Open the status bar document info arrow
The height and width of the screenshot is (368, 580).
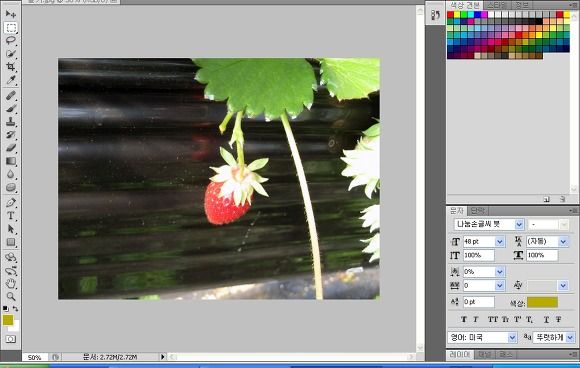tap(162, 357)
